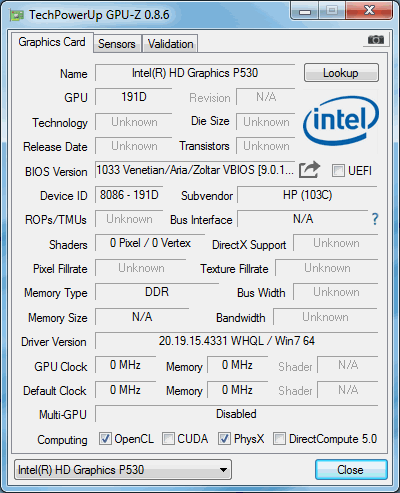Image resolution: width=400 pixels, height=493 pixels.
Task: Click the Default Clock row Memory 0 MHz field
Action: click(x=238, y=390)
